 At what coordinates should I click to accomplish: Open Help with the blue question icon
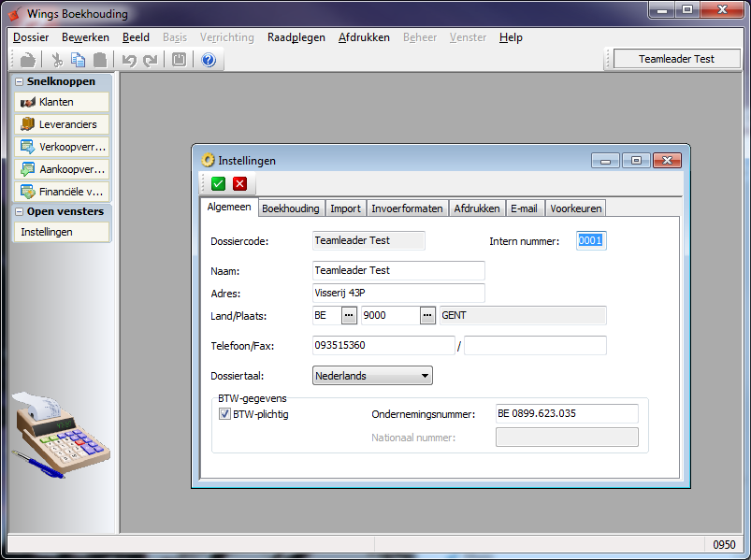pos(209,60)
